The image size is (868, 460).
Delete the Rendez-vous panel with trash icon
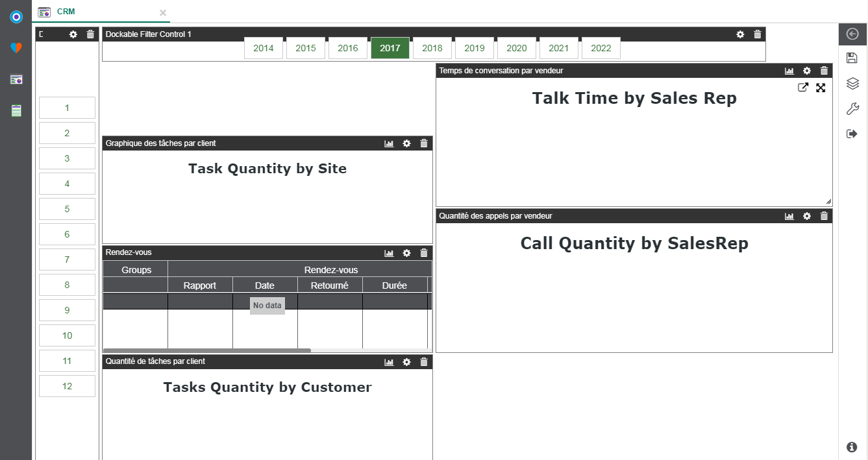click(424, 253)
